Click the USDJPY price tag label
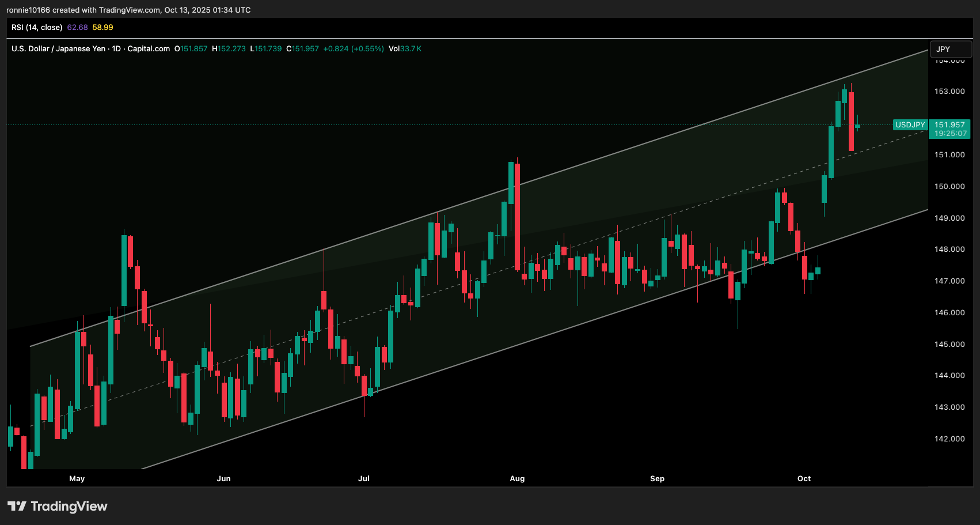 [x=910, y=125]
